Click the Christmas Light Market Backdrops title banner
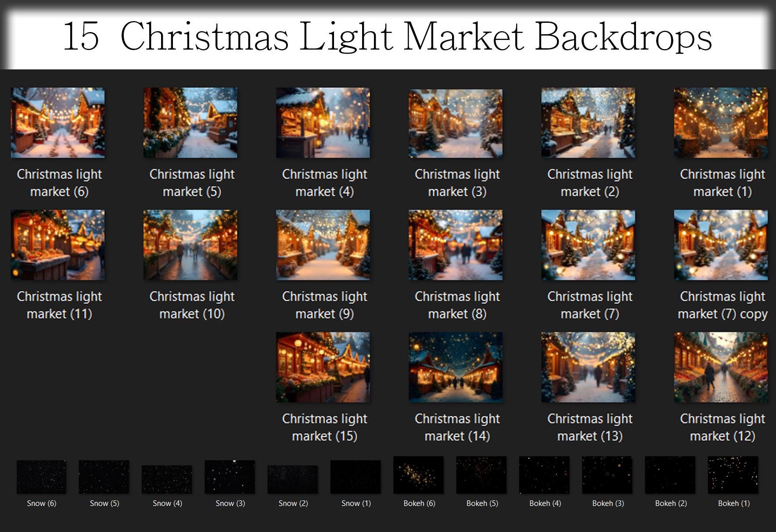The width and height of the screenshot is (776, 532). tap(388, 37)
